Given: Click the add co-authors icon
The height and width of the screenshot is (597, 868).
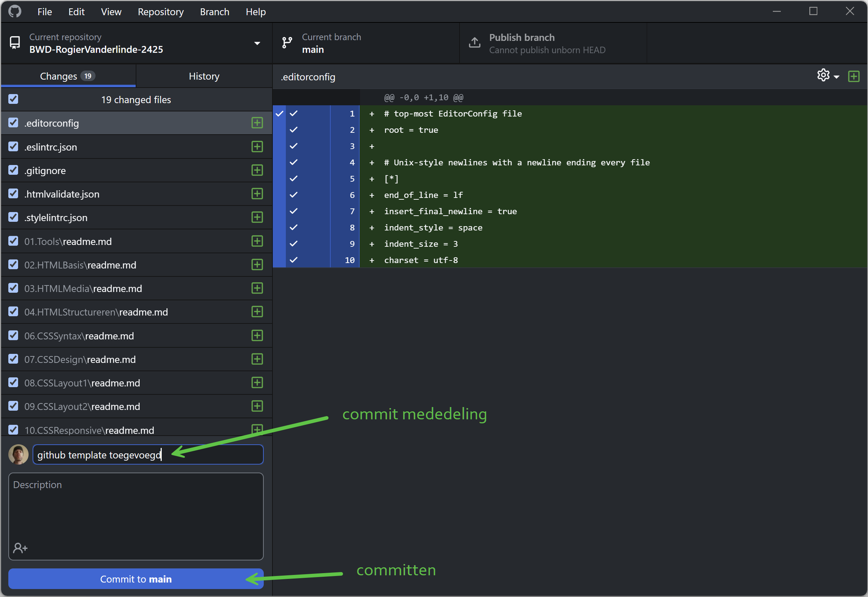Looking at the screenshot, I should (20, 549).
